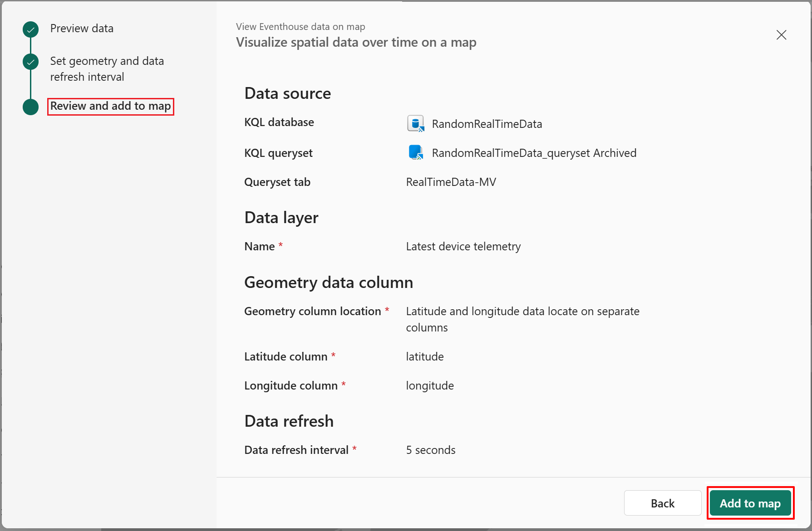Select the Review and add to map step
812x531 pixels.
110,106
